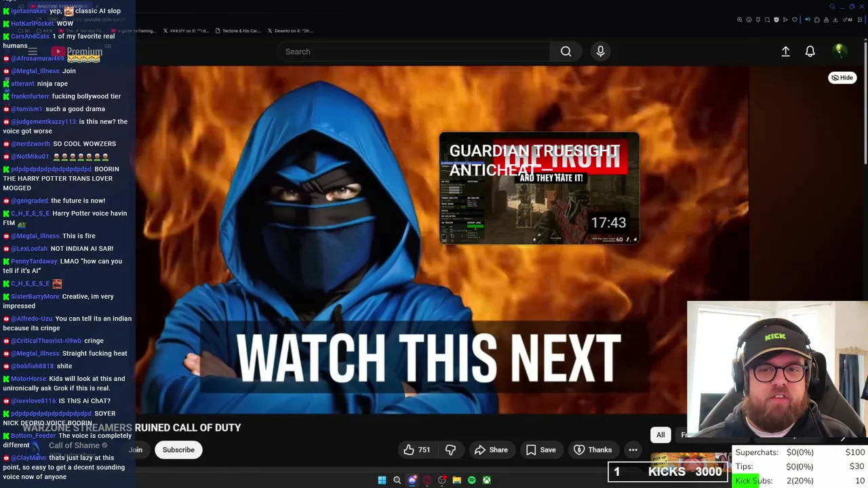Click the browser page scrollbar thumb
This screenshot has width=868, height=488.
click(x=865, y=102)
